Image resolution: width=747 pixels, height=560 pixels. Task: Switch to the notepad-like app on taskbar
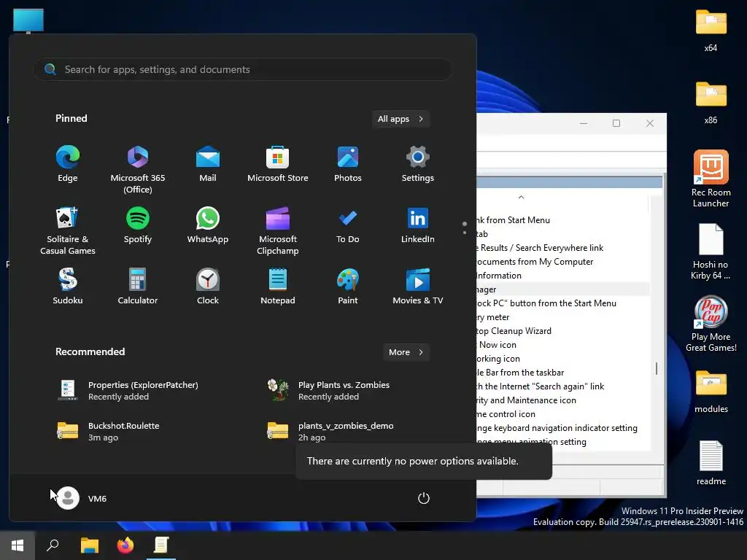(161, 545)
